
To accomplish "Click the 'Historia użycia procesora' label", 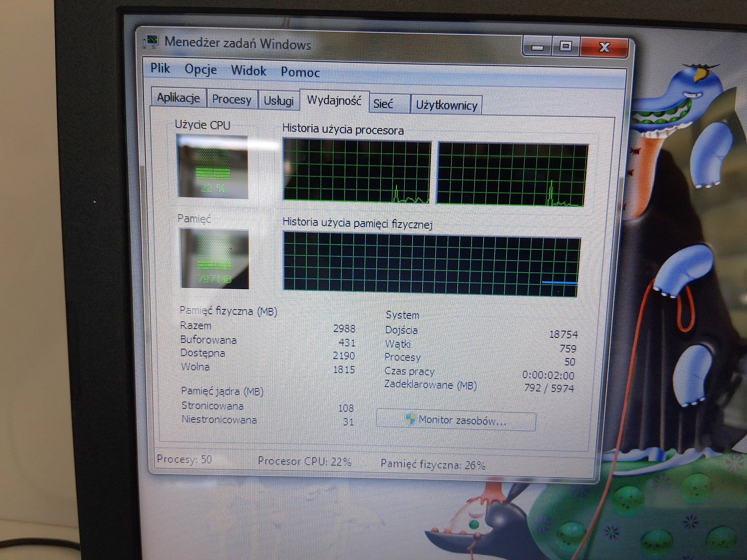I will coord(343,129).
